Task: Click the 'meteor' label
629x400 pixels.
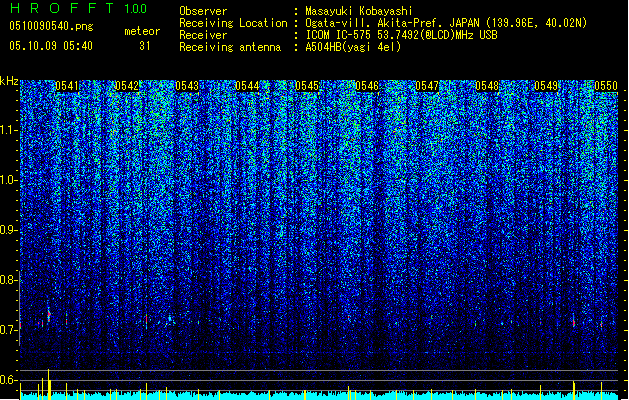Action: click(142, 31)
